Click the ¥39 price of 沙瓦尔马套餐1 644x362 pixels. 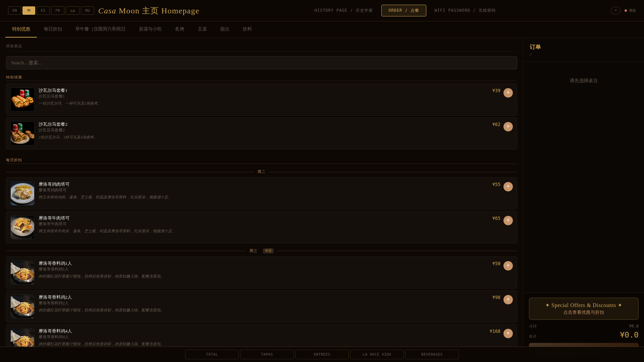(496, 91)
